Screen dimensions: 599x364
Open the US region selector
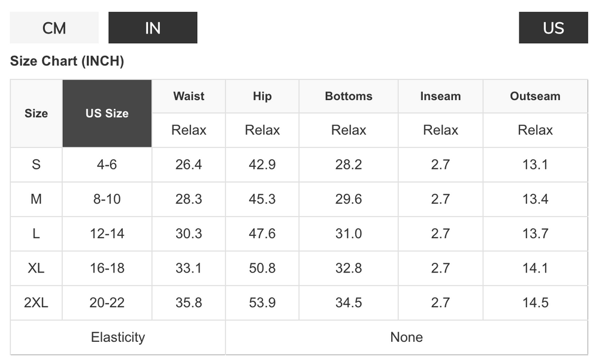coord(553,28)
